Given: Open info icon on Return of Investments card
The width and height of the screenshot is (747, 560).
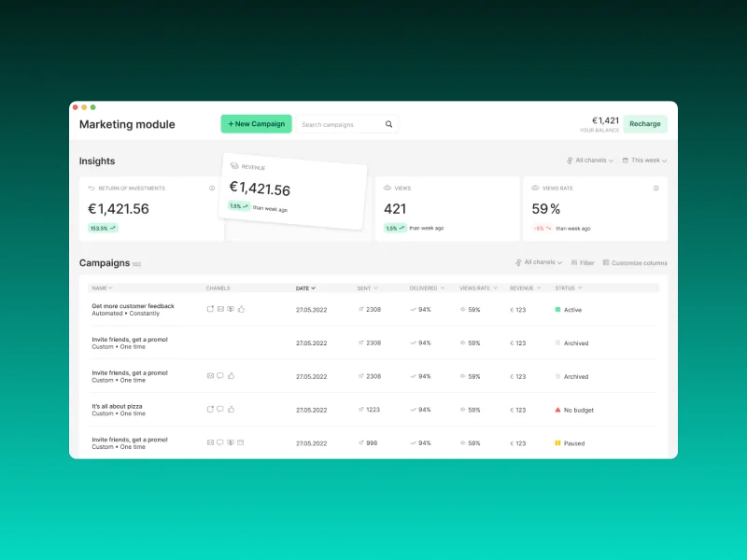Looking at the screenshot, I should tap(212, 189).
